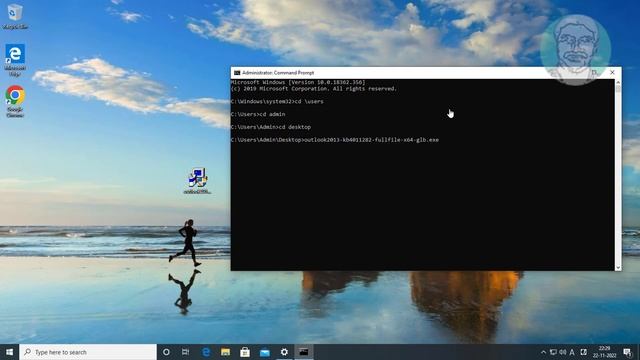Click the Command Prompt title bar icon
Screen dimensions: 640x360
(x=237, y=73)
